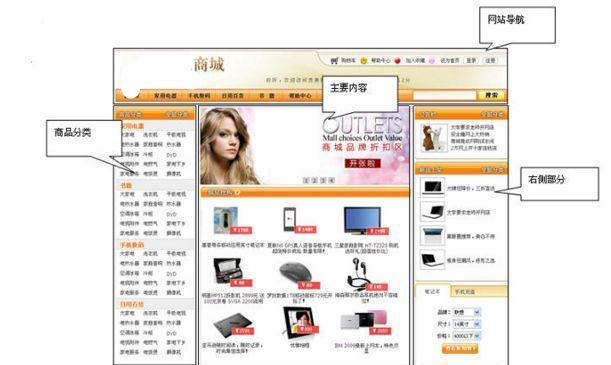Open 手机数码 in the navigation bar
The width and height of the screenshot is (611, 365).
pos(199,95)
